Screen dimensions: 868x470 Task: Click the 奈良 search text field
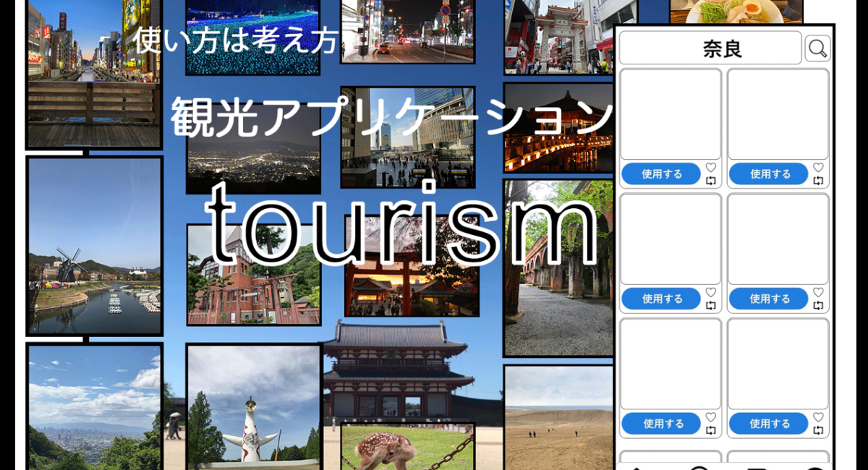(x=710, y=48)
